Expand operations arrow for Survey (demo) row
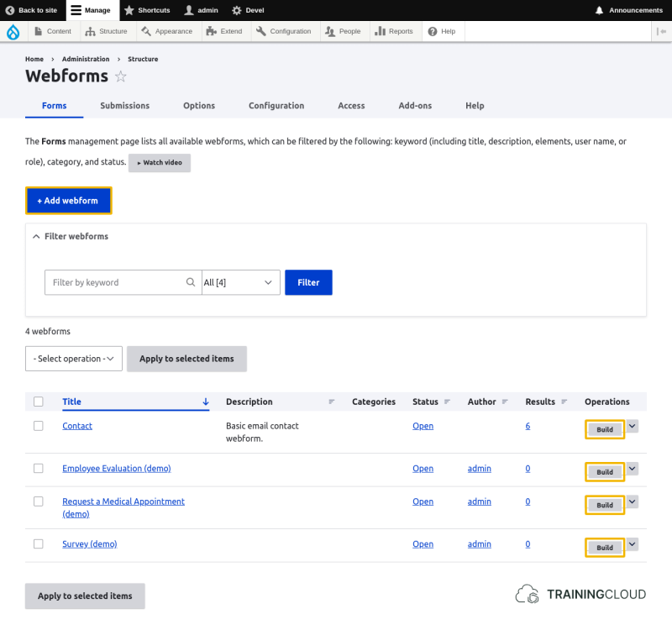Image resolution: width=672 pixels, height=630 pixels. click(x=633, y=543)
